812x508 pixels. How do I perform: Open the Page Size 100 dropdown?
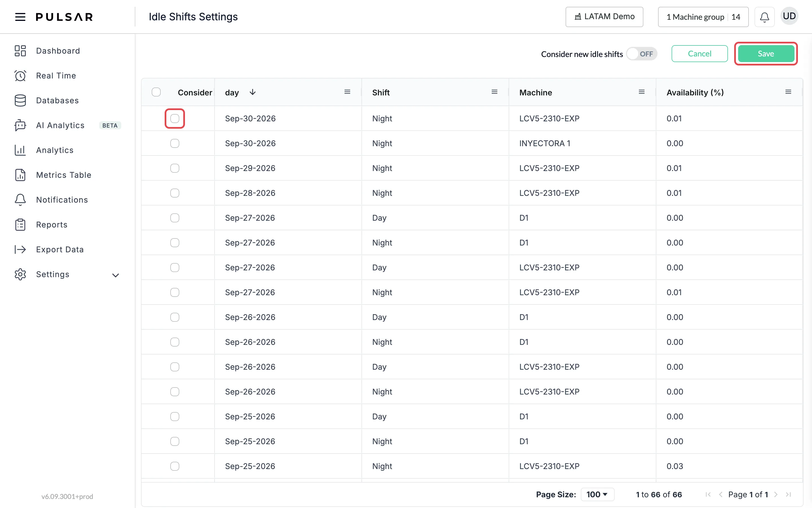(597, 494)
